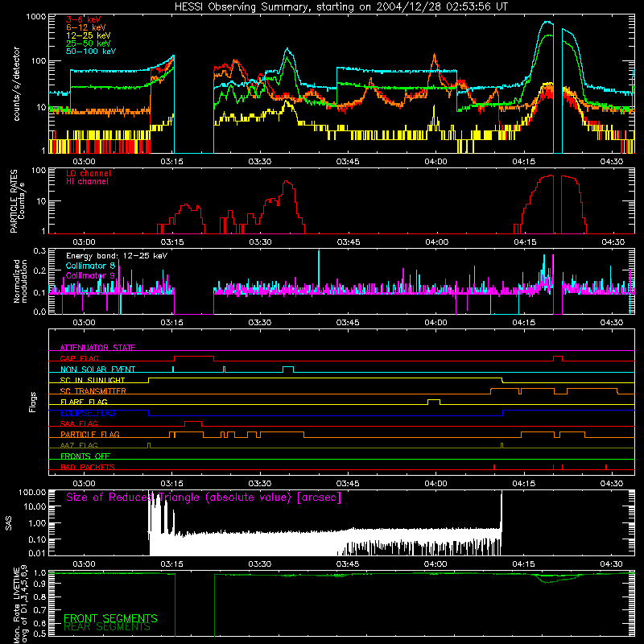Select the 12-25 keV legend label
Image resolution: width=644 pixels, height=644 pixels.
click(x=88, y=35)
